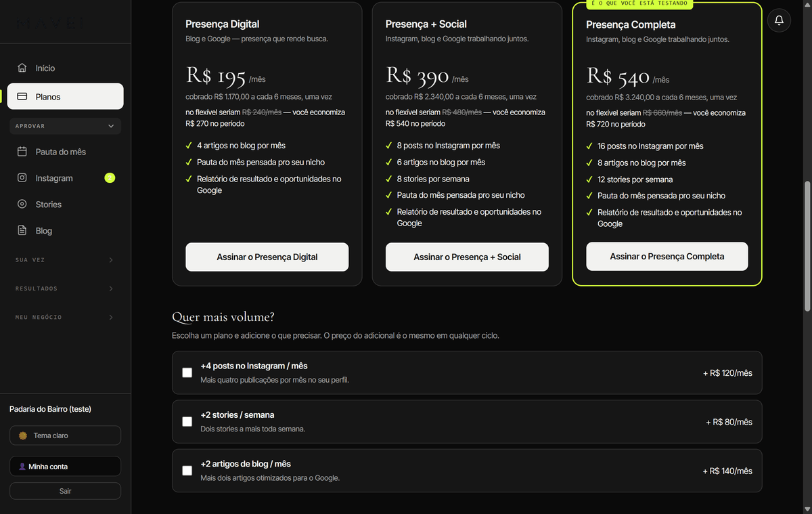
Task: Click the Blog document icon
Action: point(22,230)
